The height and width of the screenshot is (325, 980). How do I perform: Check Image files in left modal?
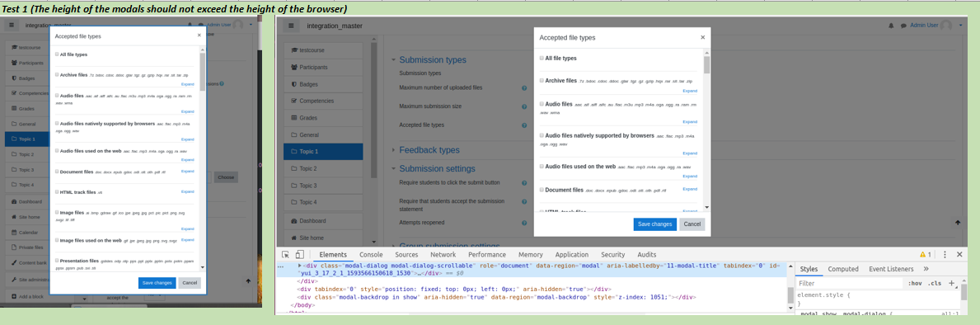tap(57, 213)
